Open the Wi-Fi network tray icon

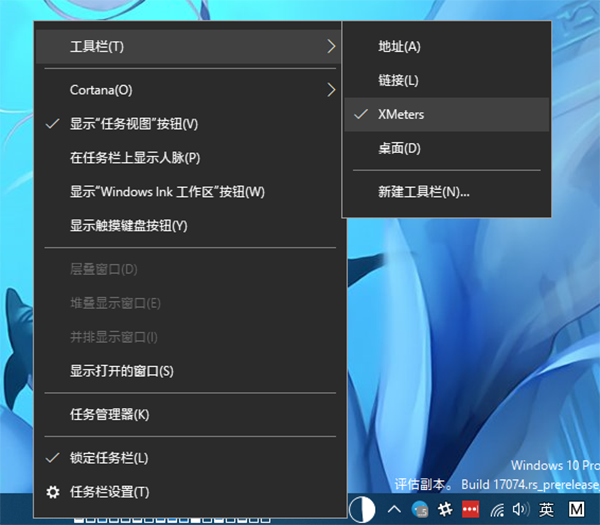point(496,509)
